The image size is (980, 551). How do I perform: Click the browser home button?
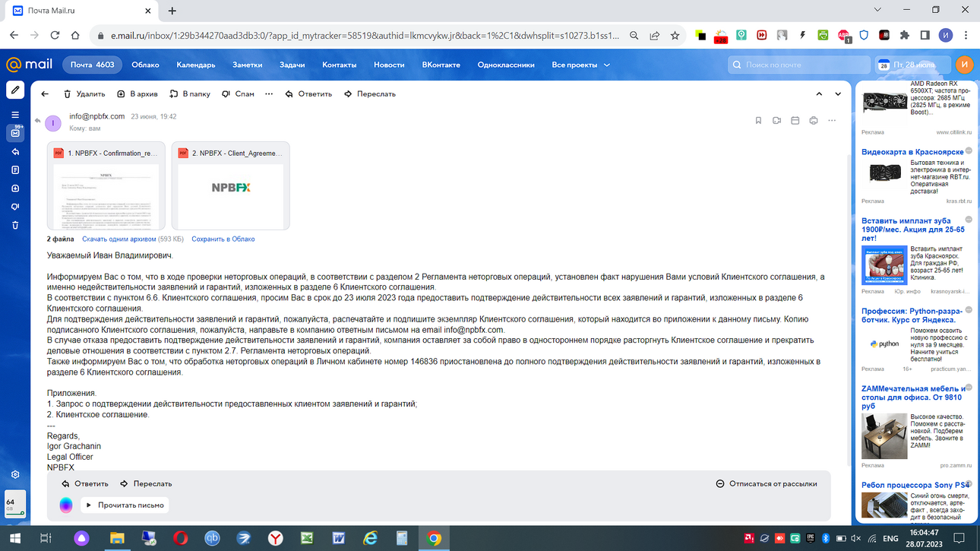pyautogui.click(x=74, y=36)
